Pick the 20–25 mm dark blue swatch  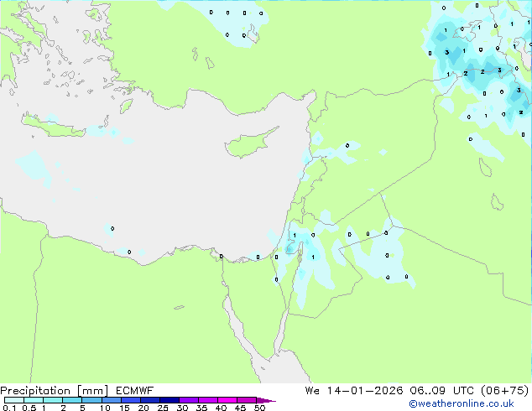click(x=149, y=400)
